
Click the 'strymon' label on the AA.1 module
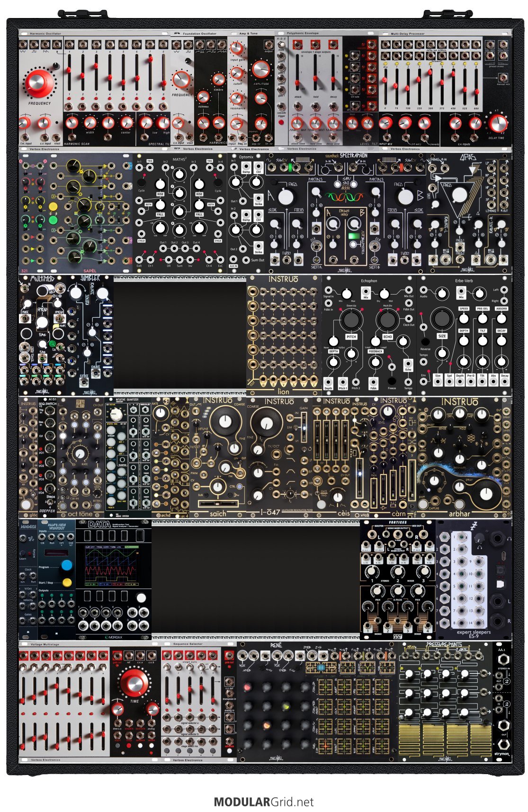501,753
